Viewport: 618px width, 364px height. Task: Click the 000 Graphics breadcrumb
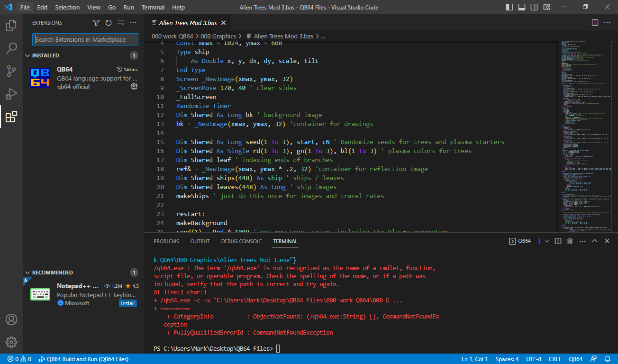coord(218,36)
